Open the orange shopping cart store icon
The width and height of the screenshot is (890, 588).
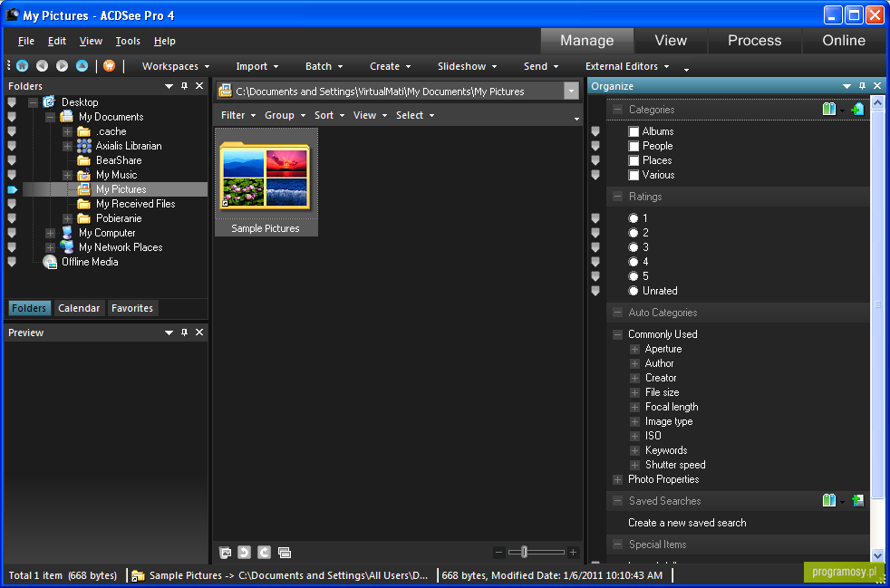click(109, 66)
